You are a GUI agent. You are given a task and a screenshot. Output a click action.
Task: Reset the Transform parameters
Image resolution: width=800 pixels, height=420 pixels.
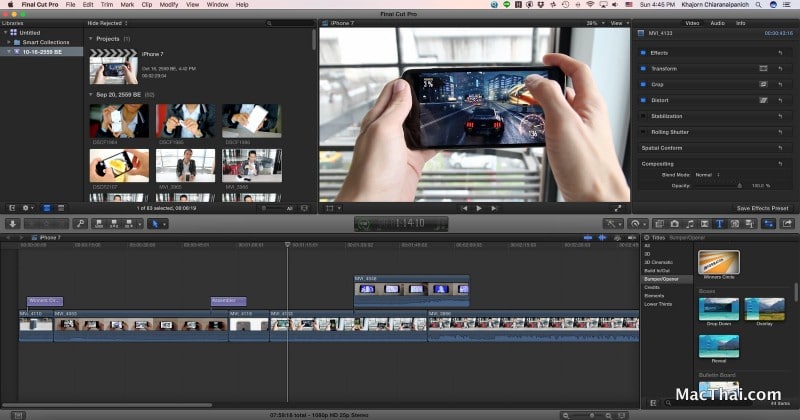click(x=780, y=68)
